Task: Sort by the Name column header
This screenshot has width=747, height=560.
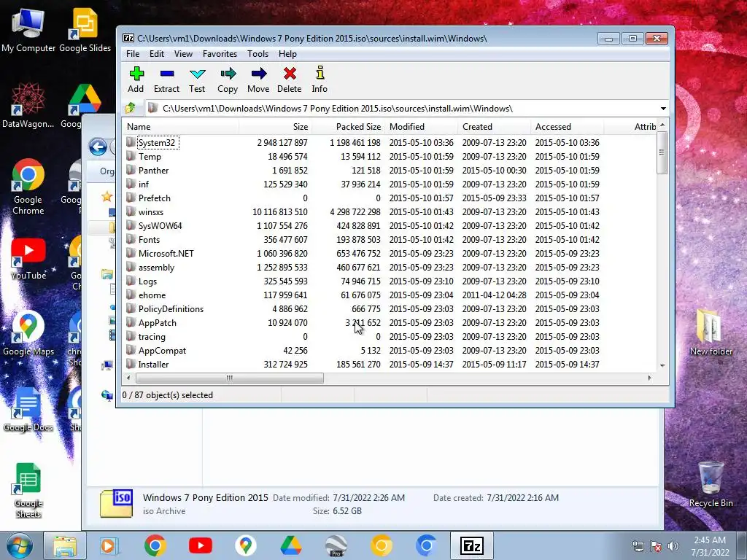Action: (181, 127)
